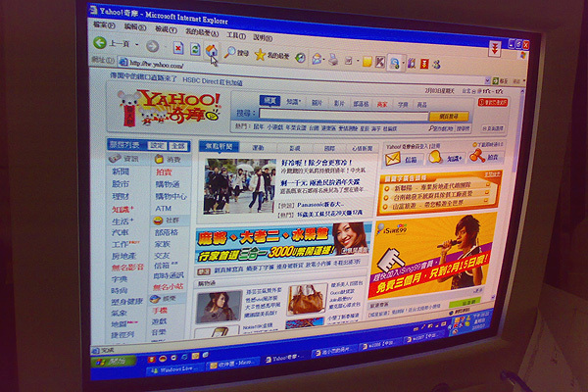Open Yahoo mail envelope icon 信箱
588x392 pixels.
[x=393, y=159]
